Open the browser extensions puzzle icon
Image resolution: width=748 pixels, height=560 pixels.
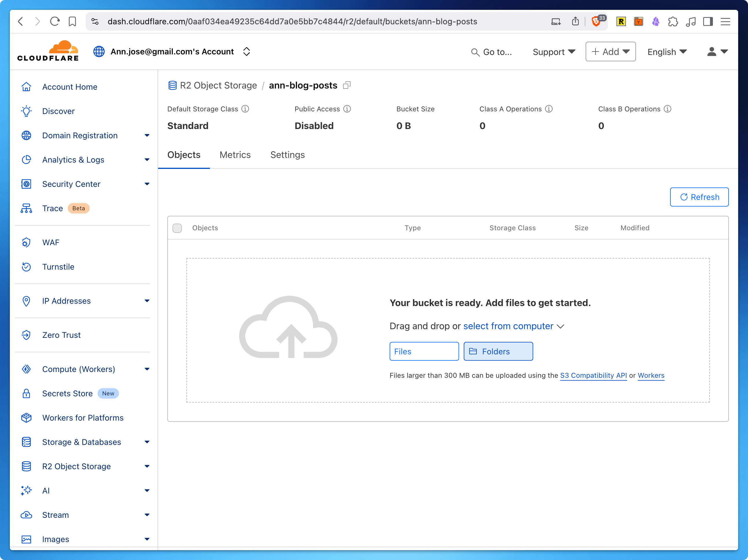click(x=673, y=22)
